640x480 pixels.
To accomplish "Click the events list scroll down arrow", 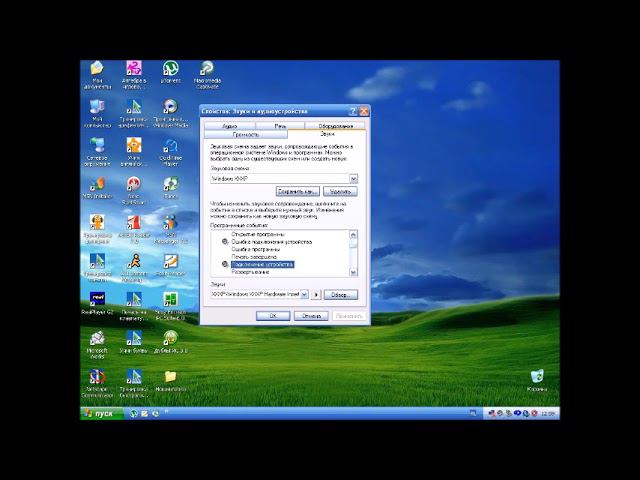I will (x=353, y=272).
